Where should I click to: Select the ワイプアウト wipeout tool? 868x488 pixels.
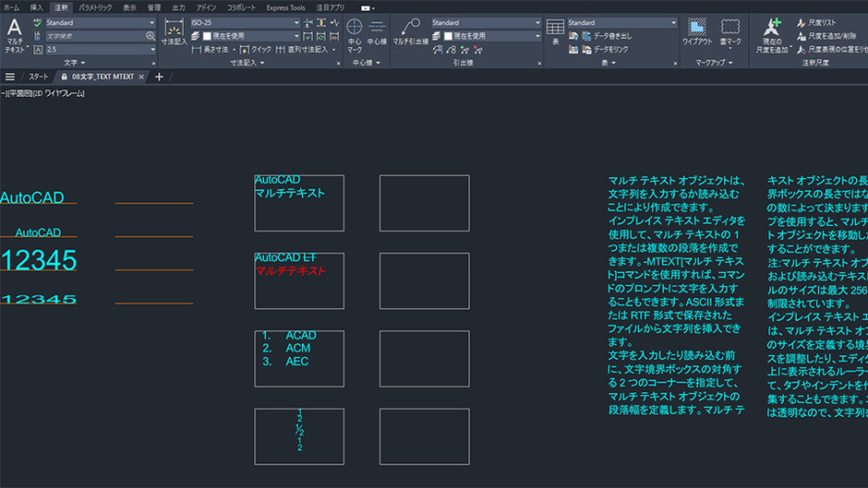(697, 32)
